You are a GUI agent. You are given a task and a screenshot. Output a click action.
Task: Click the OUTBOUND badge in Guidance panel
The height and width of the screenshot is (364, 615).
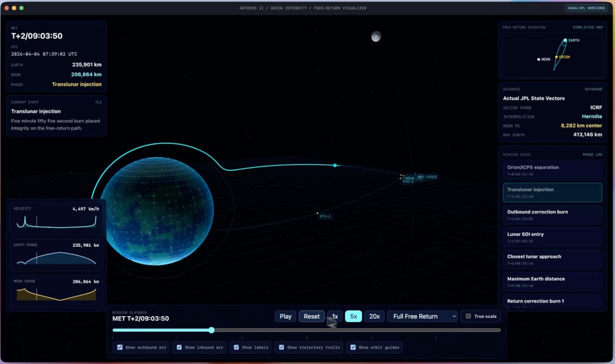click(593, 89)
